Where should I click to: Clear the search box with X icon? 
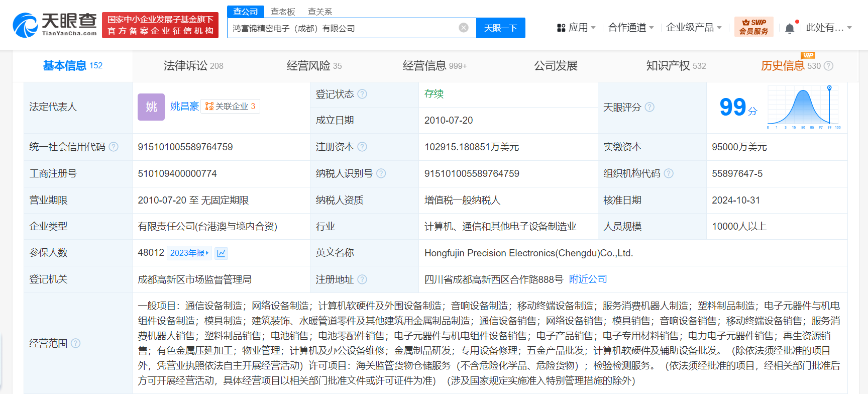(x=464, y=28)
